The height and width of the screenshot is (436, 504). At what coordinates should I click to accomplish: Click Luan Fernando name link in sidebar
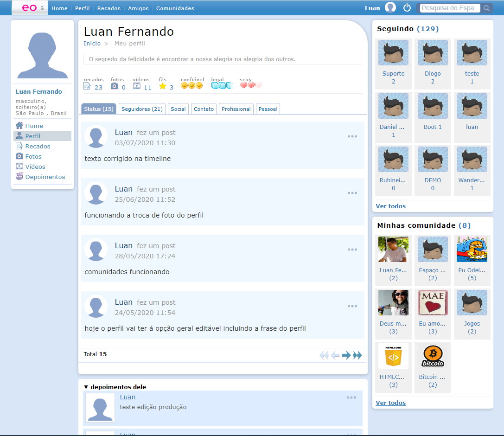pos(39,92)
